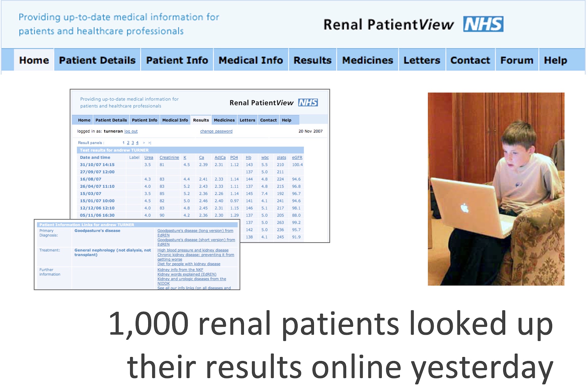The width and height of the screenshot is (588, 390).
Task: Go to the Medical Info tab
Action: (251, 60)
